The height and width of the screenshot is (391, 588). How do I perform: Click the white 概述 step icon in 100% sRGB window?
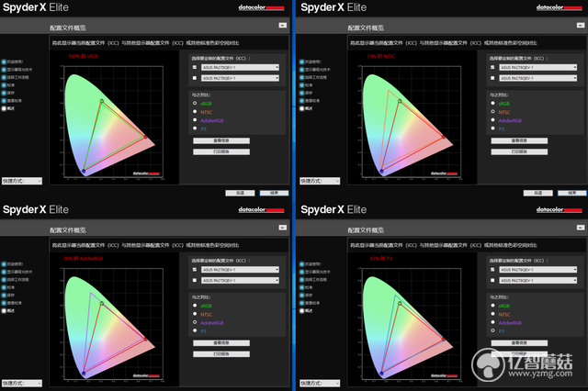pyautogui.click(x=4, y=108)
